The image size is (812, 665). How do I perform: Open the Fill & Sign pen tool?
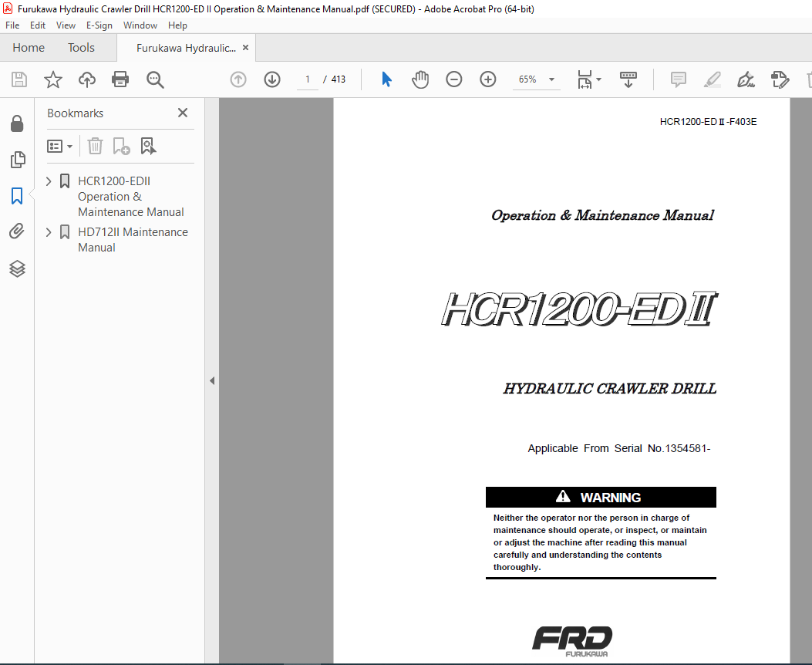746,79
